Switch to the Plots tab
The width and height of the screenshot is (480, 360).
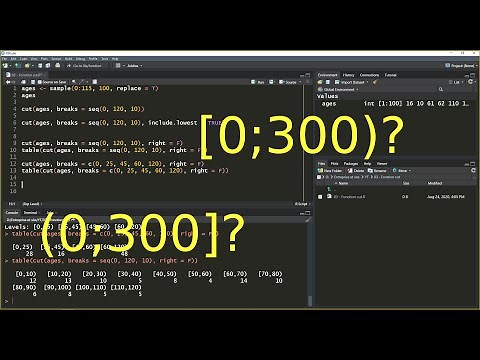[334, 163]
